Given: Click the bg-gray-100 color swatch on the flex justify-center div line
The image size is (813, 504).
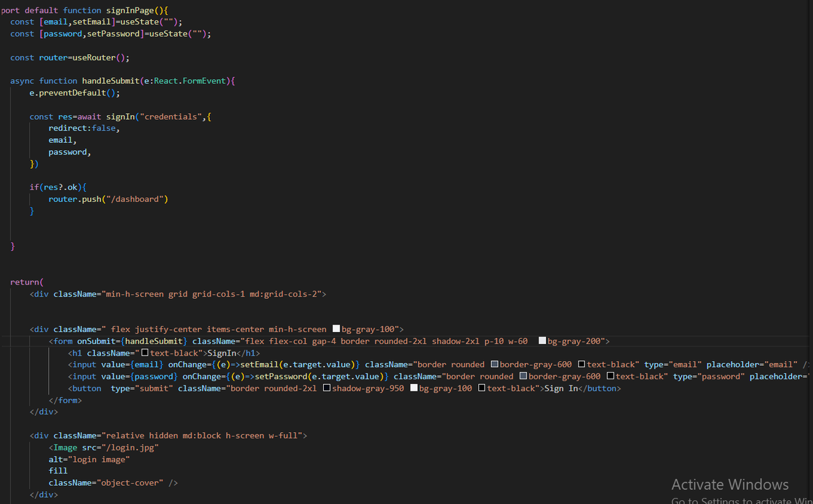Looking at the screenshot, I should [x=336, y=329].
